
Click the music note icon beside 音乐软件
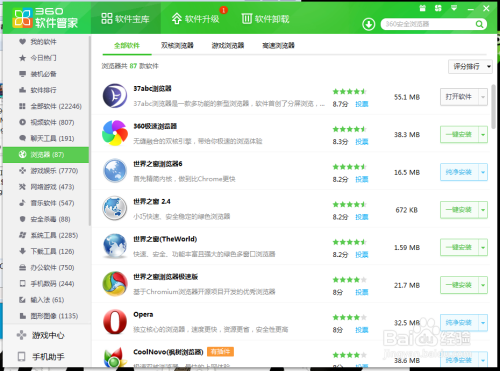[x=22, y=203]
